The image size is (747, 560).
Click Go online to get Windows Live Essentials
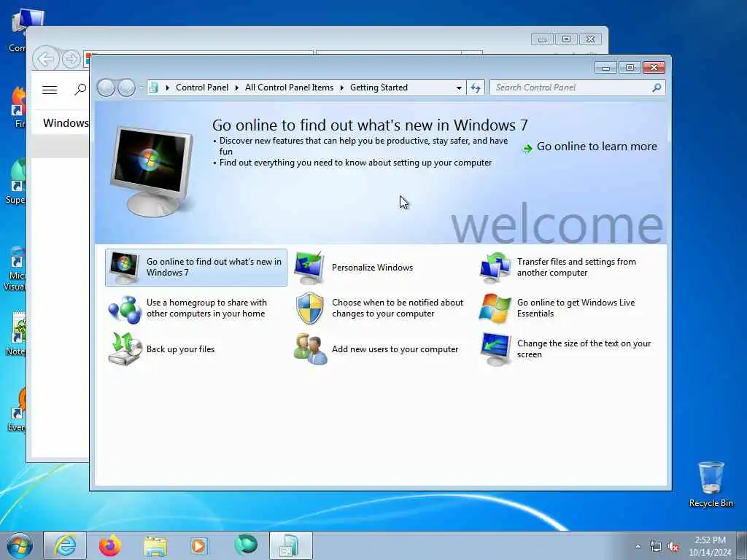point(576,308)
